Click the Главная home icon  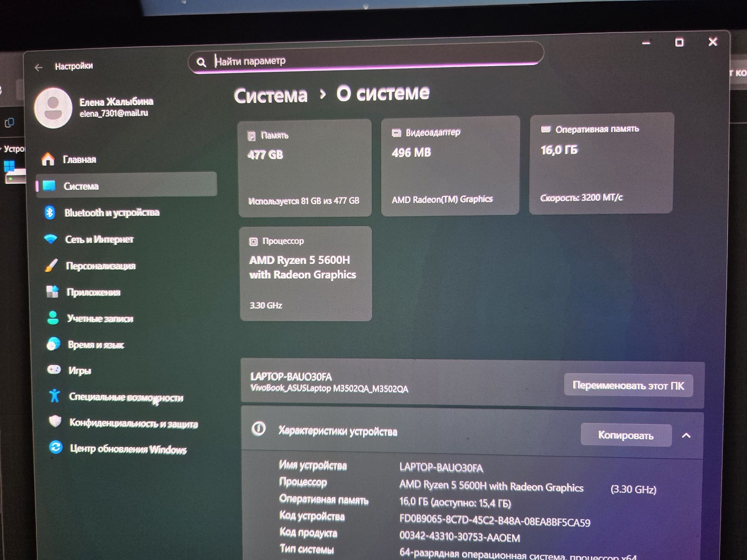48,159
